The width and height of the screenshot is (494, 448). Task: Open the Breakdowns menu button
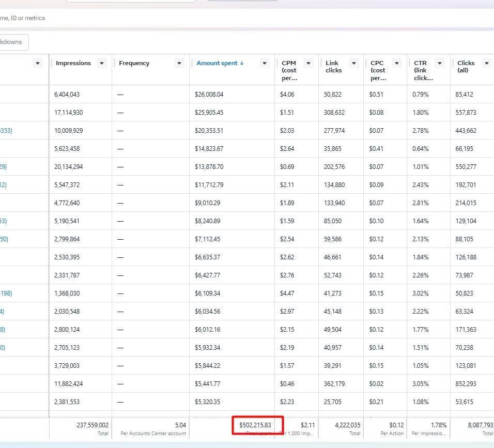[12, 42]
